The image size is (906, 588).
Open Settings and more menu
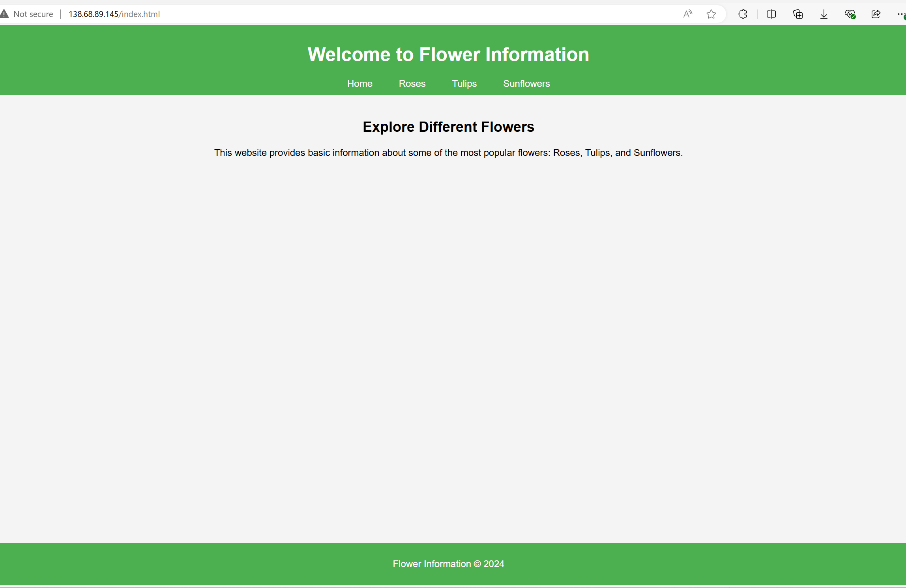(900, 14)
